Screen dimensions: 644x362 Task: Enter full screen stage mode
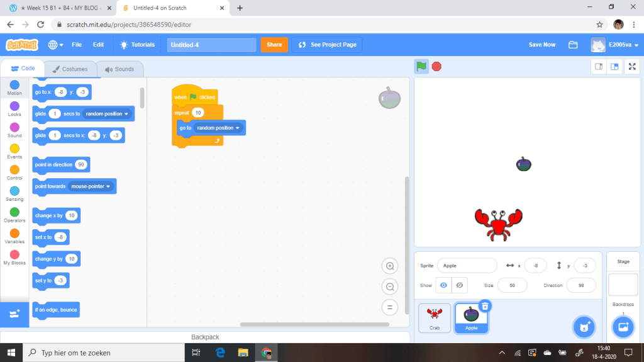point(632,67)
